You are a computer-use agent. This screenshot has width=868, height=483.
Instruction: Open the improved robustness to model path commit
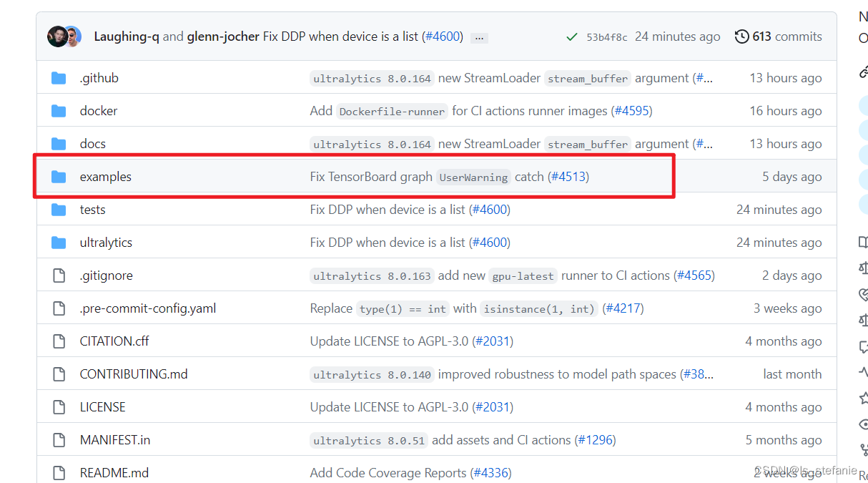coord(557,374)
